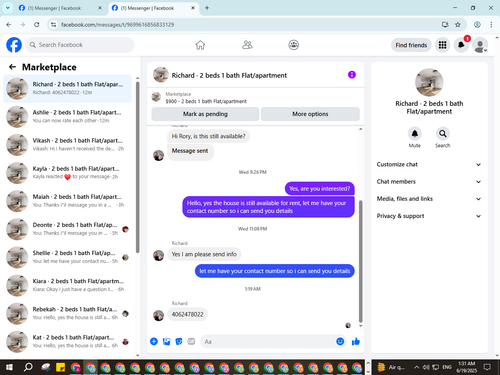Open a new browser tab
The width and height of the screenshot is (500, 375).
point(207,8)
